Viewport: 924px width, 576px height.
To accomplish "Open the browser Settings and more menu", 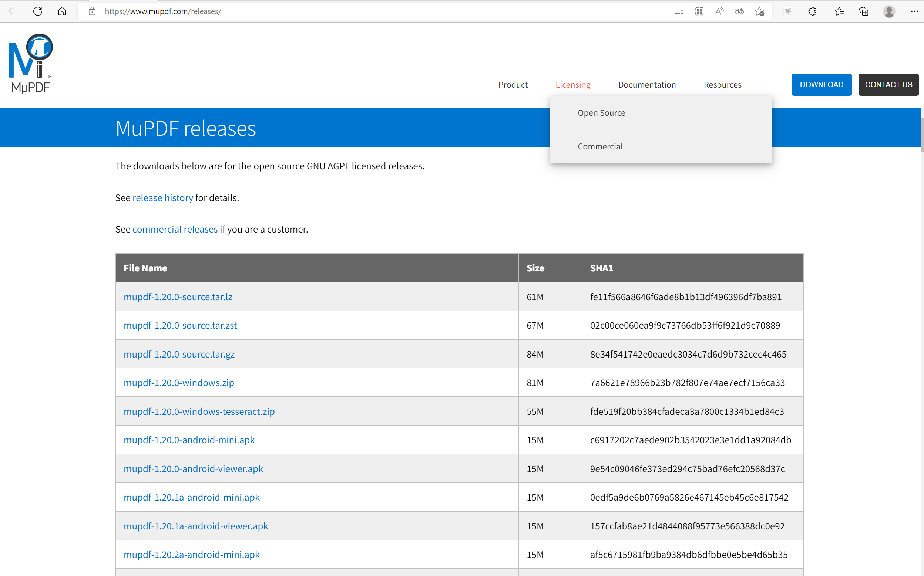I will [914, 11].
